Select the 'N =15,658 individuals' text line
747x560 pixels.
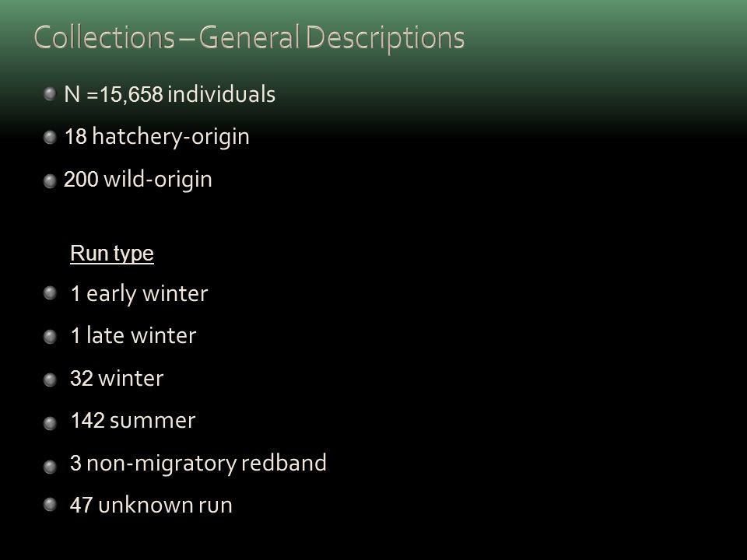[170, 94]
